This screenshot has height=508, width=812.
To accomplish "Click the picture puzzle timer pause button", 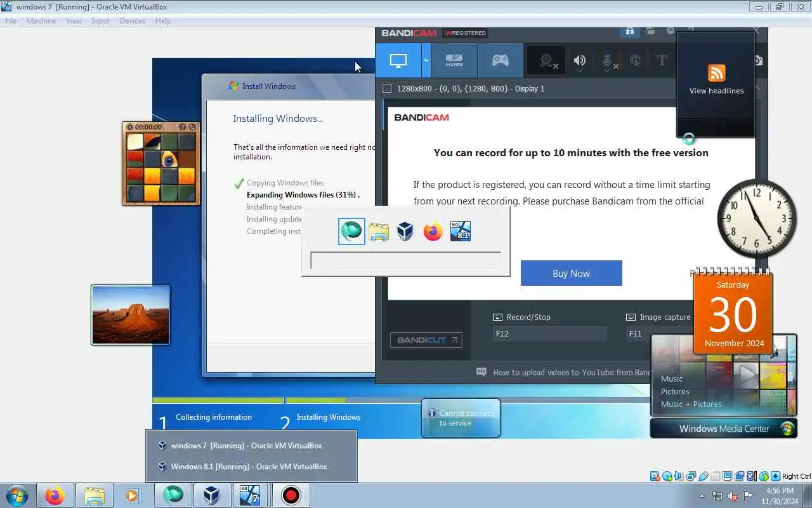I will point(130,127).
